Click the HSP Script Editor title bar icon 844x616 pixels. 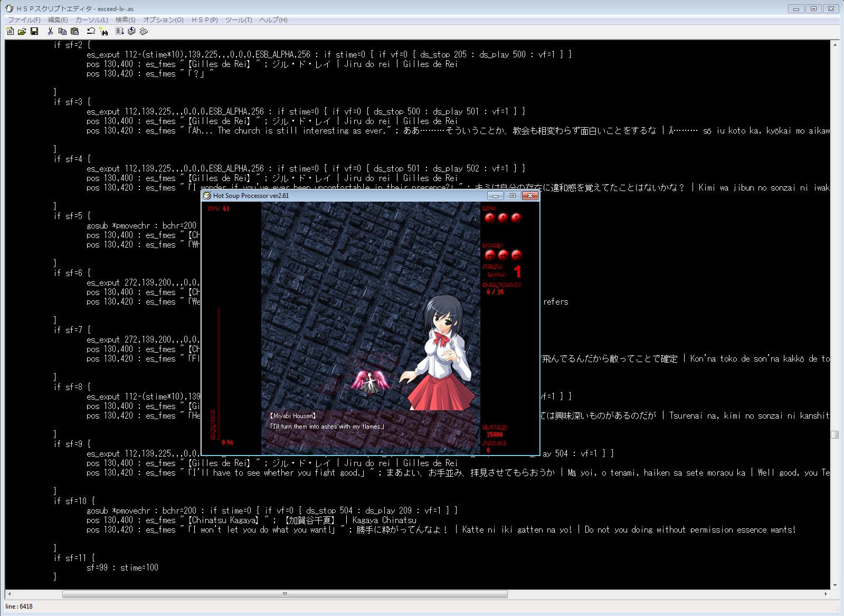click(x=10, y=8)
